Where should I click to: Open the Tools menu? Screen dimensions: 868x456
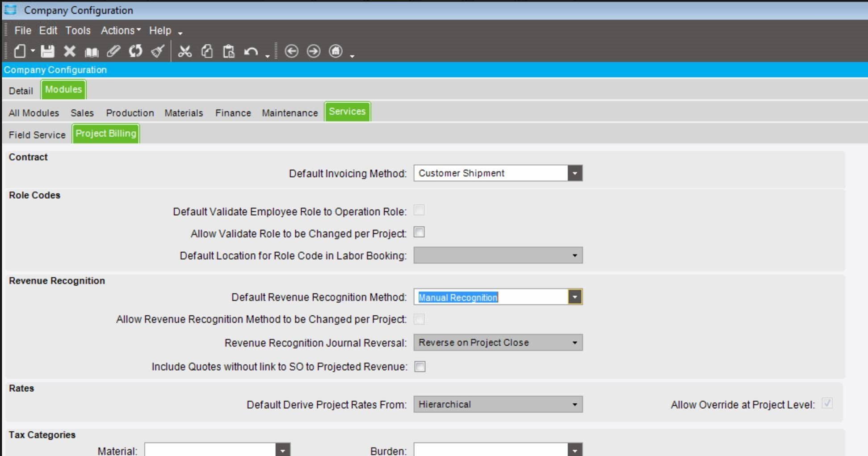[x=78, y=30]
